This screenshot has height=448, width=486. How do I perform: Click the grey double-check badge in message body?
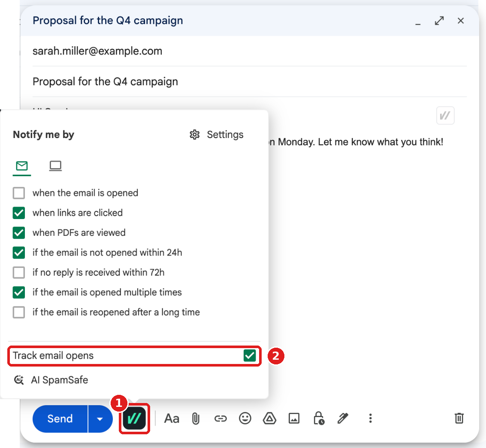click(x=445, y=116)
